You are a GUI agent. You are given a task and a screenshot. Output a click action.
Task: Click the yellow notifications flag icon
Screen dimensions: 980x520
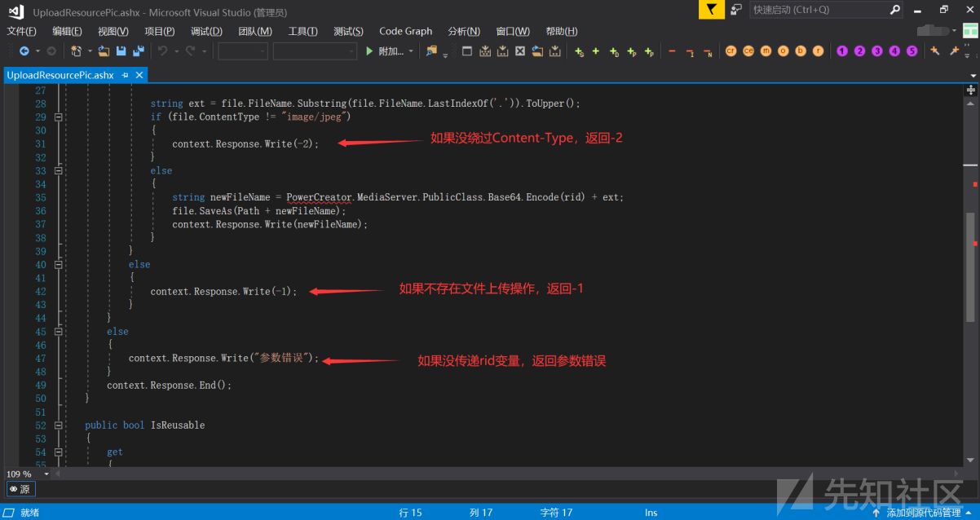coord(712,10)
